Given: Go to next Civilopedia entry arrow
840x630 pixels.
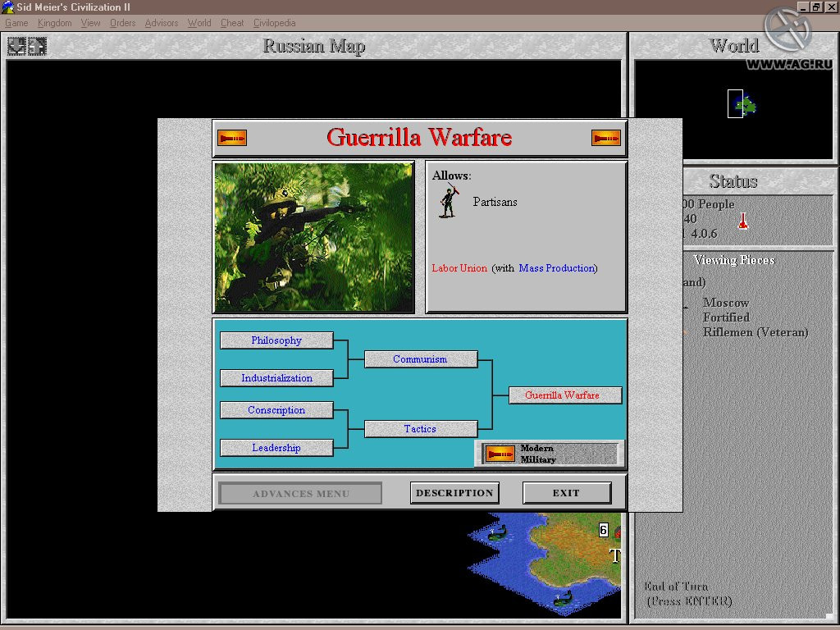Looking at the screenshot, I should [606, 138].
